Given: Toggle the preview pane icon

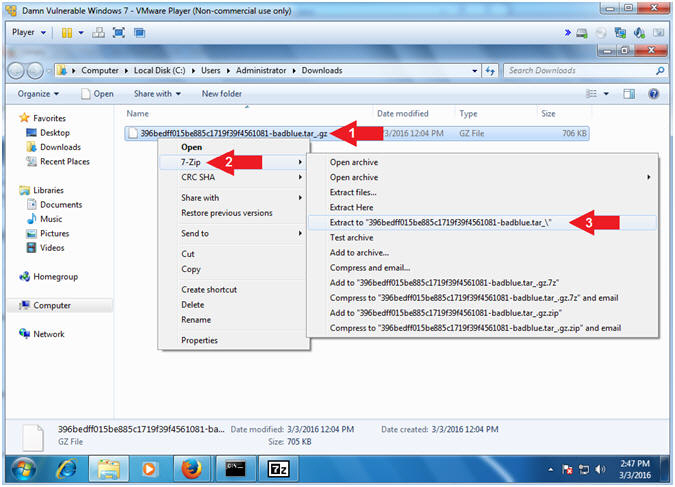Looking at the screenshot, I should pos(629,93).
